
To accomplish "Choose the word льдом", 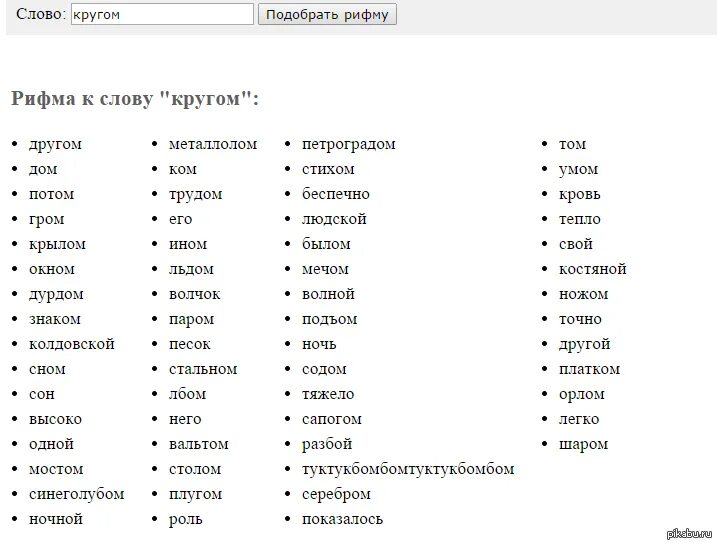I will 191,269.
